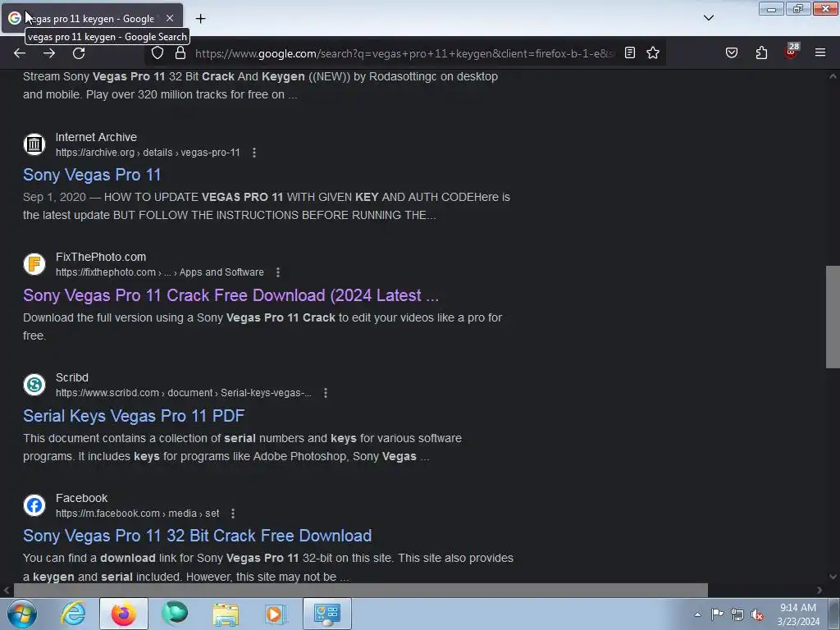Open the clock showing 9:14 AM
This screenshot has width=840, height=630.
(x=798, y=614)
